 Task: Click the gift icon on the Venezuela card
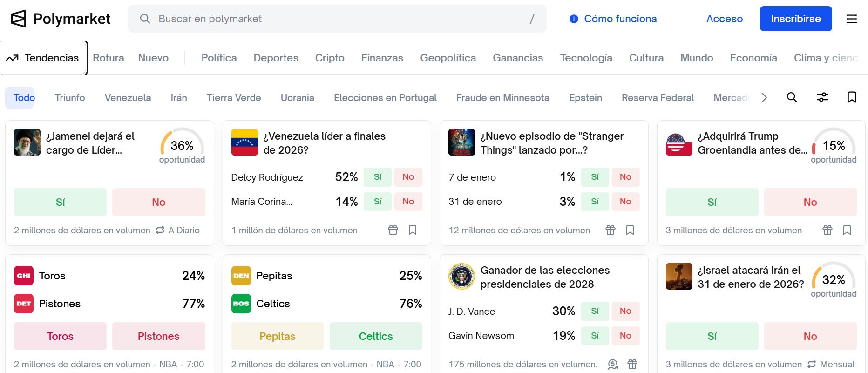click(x=393, y=230)
